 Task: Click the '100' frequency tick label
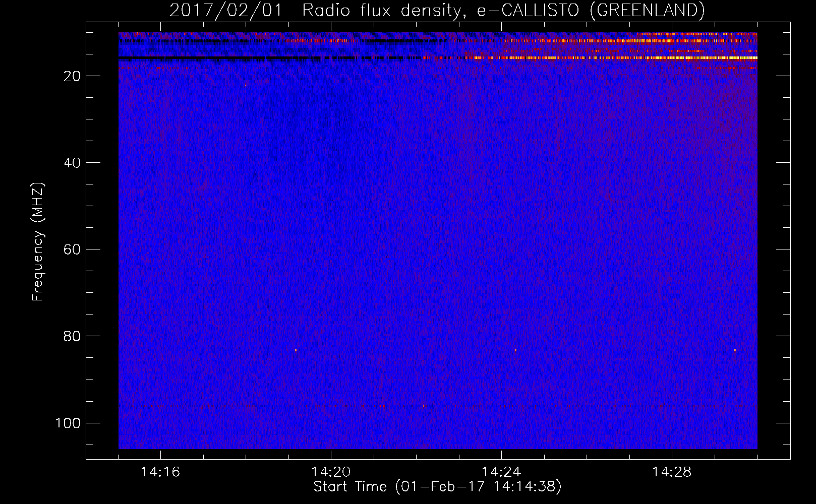click(x=68, y=423)
